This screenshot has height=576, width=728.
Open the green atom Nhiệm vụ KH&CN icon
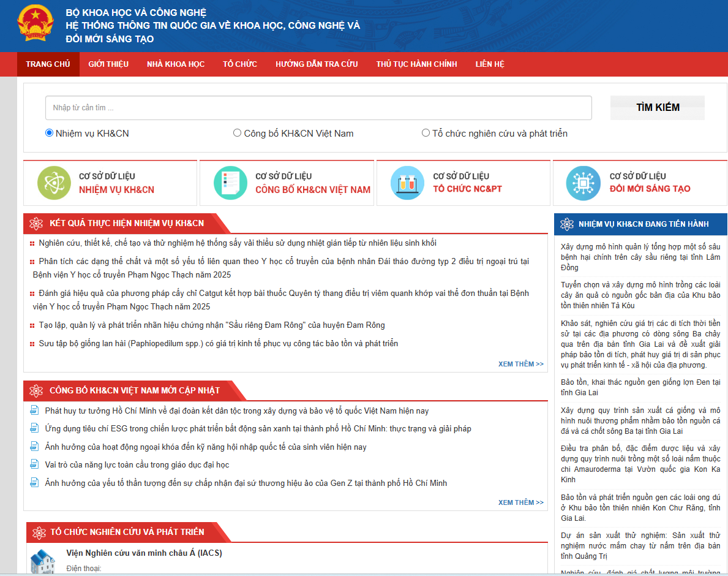coord(54,183)
